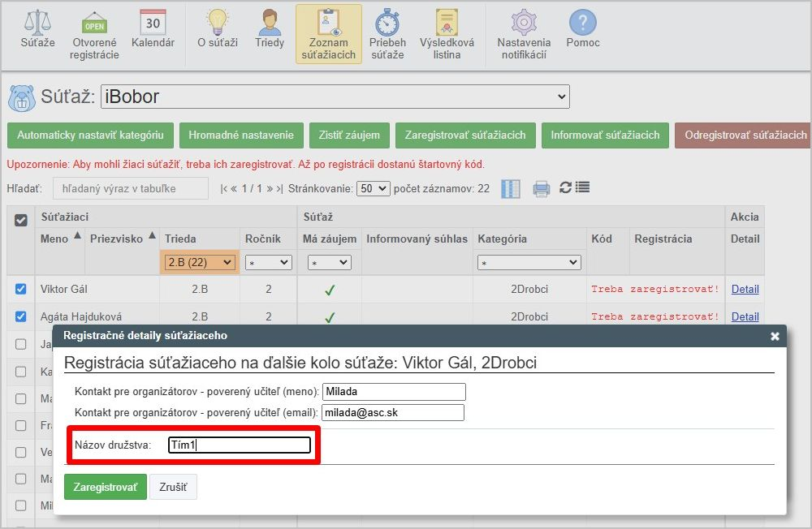Click the green Zaregistrovať button in dialog

[106, 487]
